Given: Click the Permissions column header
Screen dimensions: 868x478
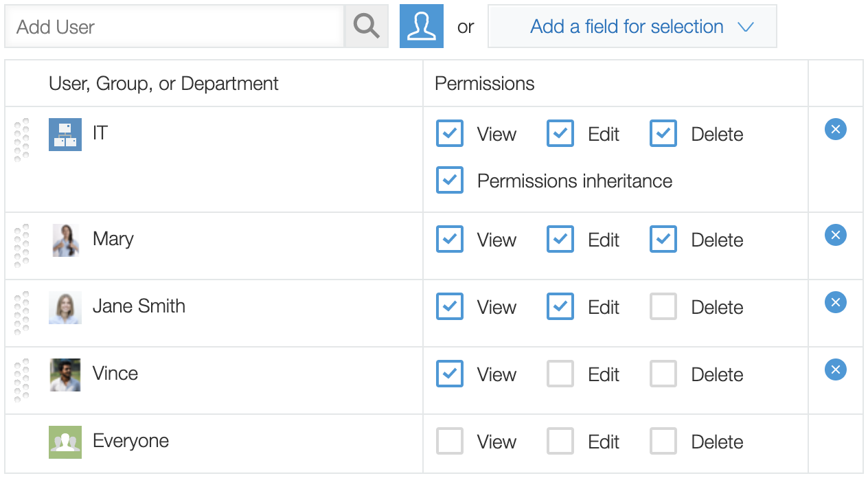Looking at the screenshot, I should (484, 83).
